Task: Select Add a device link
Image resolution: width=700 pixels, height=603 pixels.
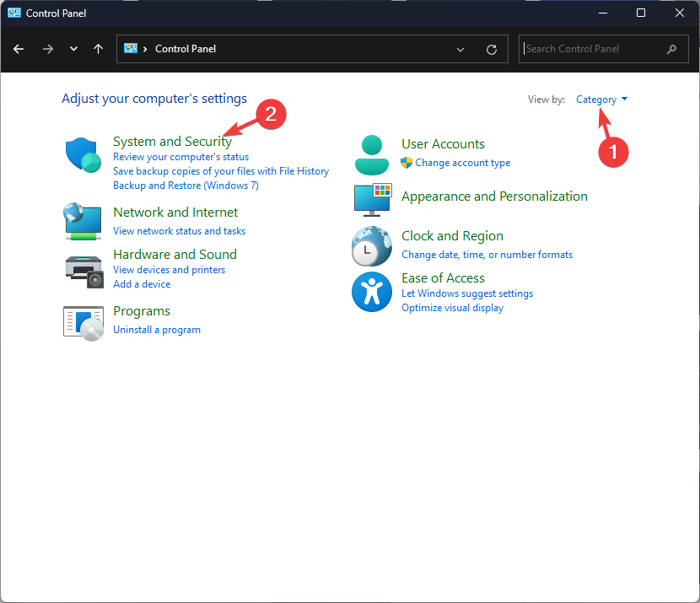Action: coord(142,284)
